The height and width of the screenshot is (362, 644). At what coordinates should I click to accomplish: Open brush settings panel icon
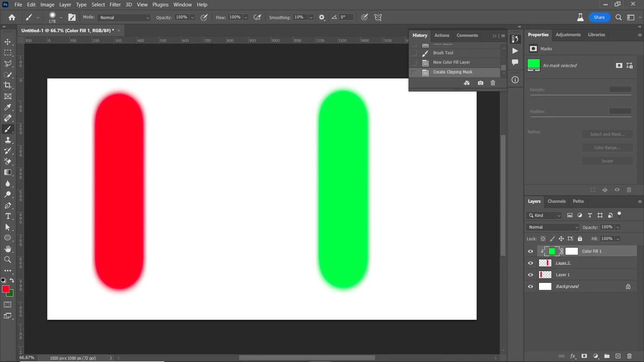click(72, 17)
